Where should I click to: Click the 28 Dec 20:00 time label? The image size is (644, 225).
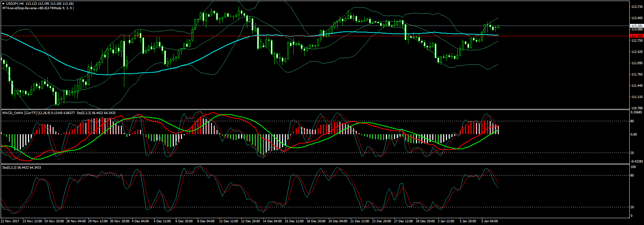pyautogui.click(x=425, y=221)
